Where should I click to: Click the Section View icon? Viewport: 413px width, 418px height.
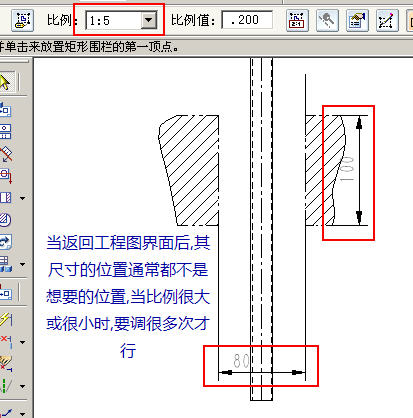click(5, 198)
